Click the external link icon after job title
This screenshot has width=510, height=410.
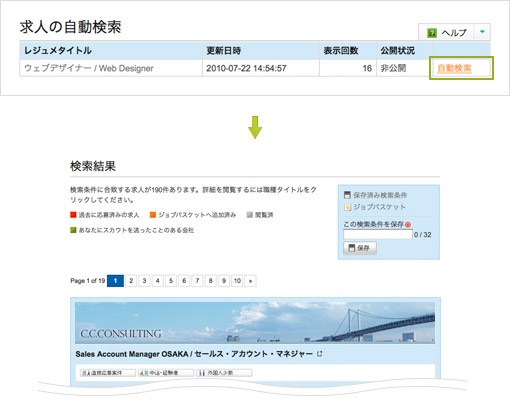point(320,354)
